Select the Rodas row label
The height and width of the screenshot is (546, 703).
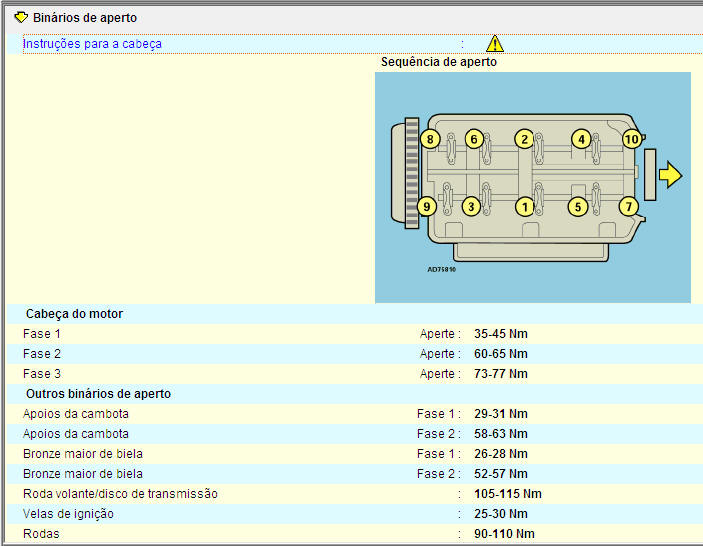pyautogui.click(x=41, y=534)
